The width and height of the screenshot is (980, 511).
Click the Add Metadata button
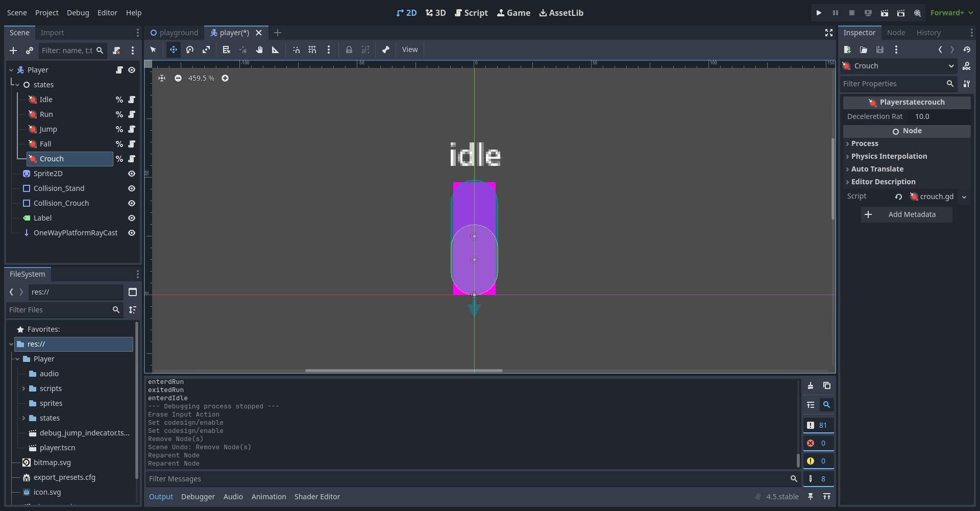click(x=906, y=214)
